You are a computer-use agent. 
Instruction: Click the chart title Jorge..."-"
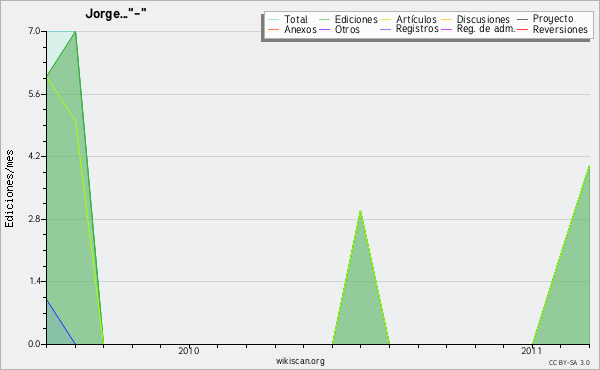click(x=116, y=13)
